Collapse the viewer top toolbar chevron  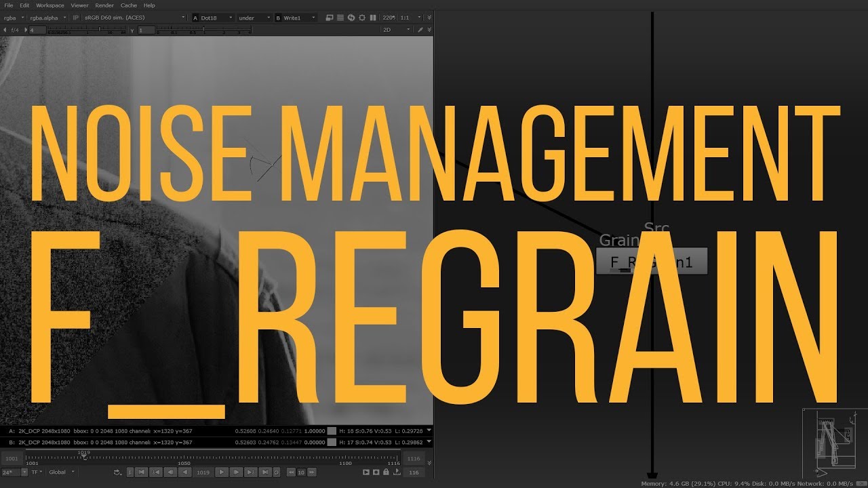429,18
